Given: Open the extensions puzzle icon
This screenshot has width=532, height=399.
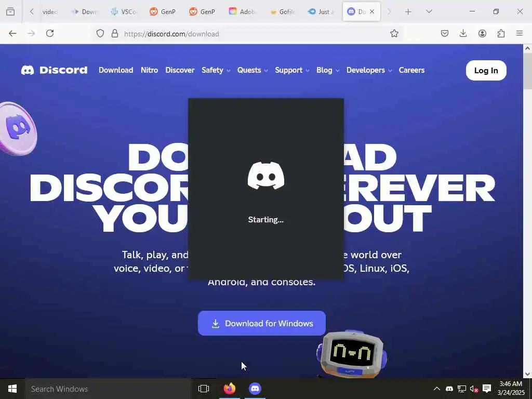Looking at the screenshot, I should coord(501,33).
